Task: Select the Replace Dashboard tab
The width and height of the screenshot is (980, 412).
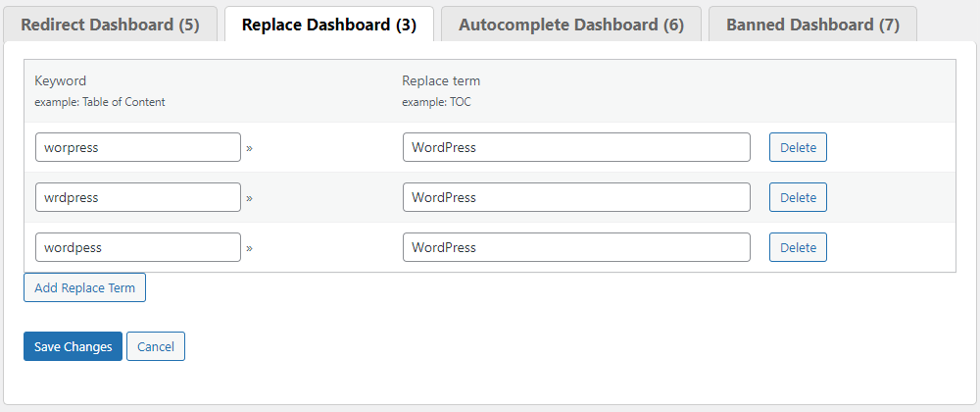Action: point(328,25)
